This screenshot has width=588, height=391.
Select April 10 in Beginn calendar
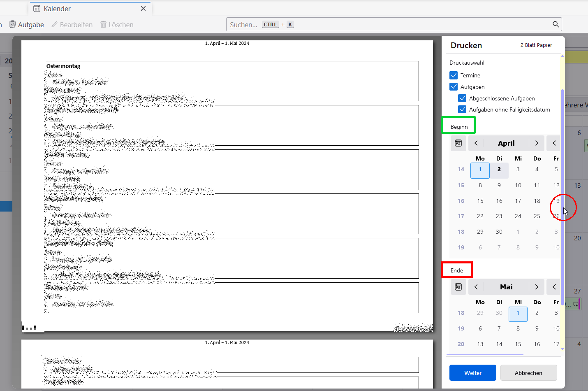click(518, 185)
